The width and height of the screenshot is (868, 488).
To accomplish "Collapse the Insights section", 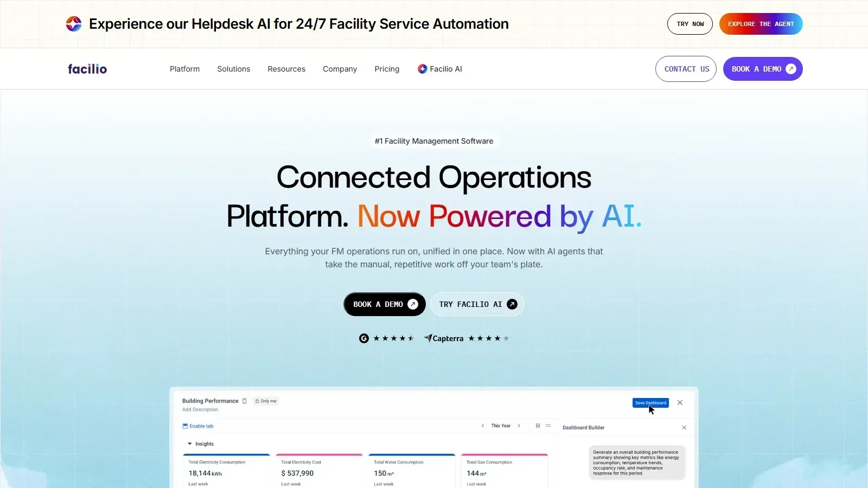I will coord(190,444).
